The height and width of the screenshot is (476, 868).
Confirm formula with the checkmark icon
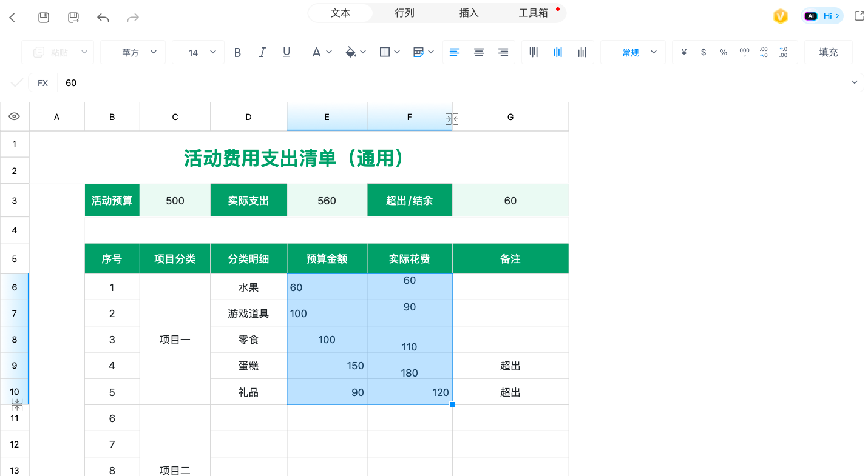point(16,83)
